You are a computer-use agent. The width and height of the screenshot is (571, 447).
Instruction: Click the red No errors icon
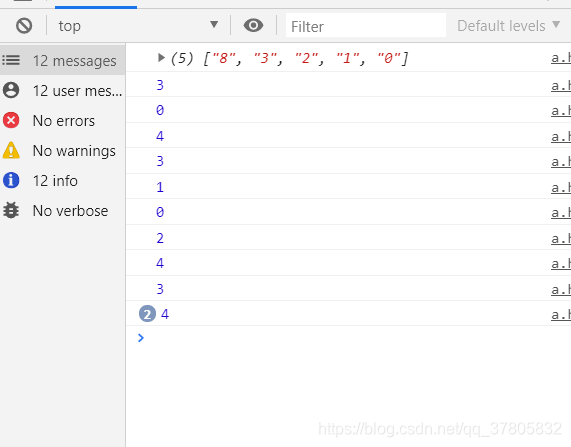pos(11,120)
